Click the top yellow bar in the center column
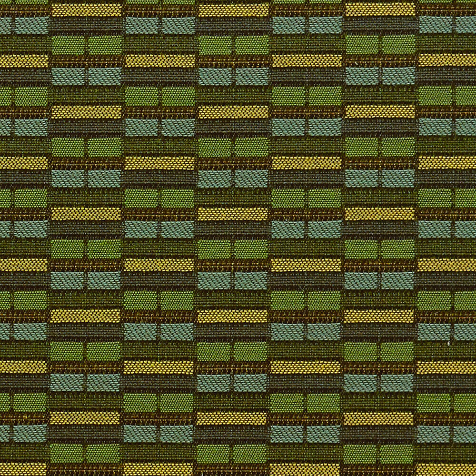Image resolution: width=476 pixels, height=476 pixels. 232,10
